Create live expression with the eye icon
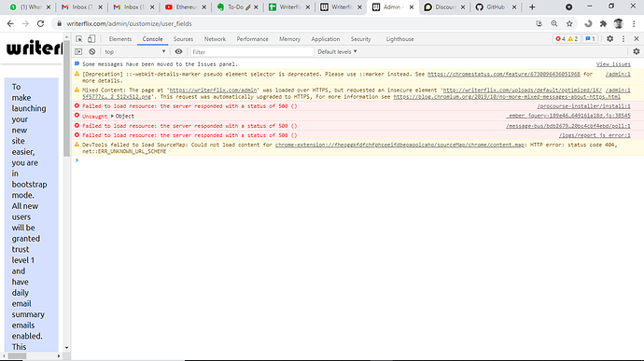The width and height of the screenshot is (644, 361). point(178,51)
